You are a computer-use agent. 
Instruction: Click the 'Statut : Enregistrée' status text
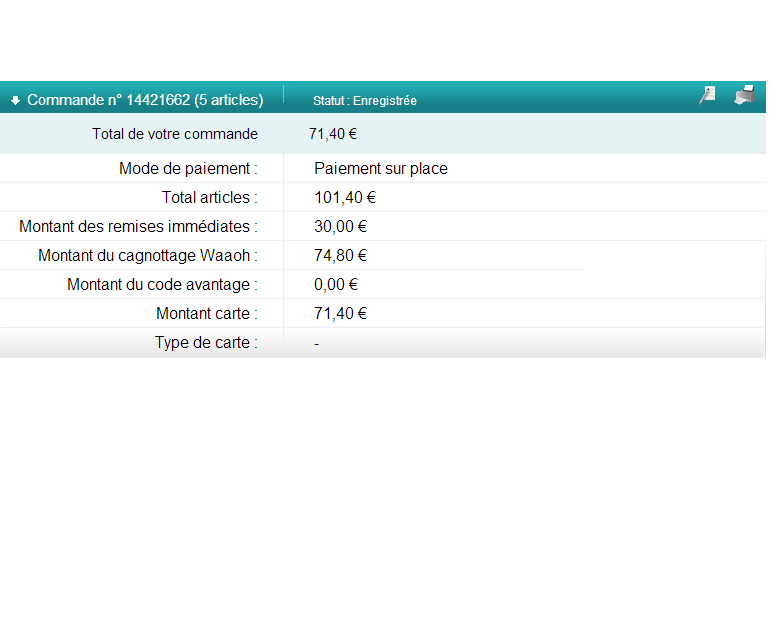click(364, 101)
